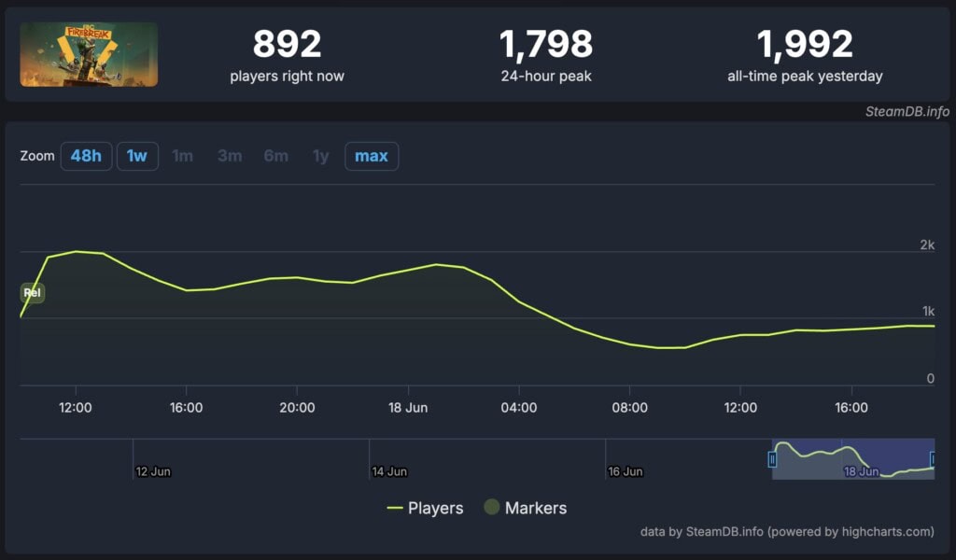The image size is (956, 560).
Task: Toggle the Markers series in legend
Action: point(525,508)
